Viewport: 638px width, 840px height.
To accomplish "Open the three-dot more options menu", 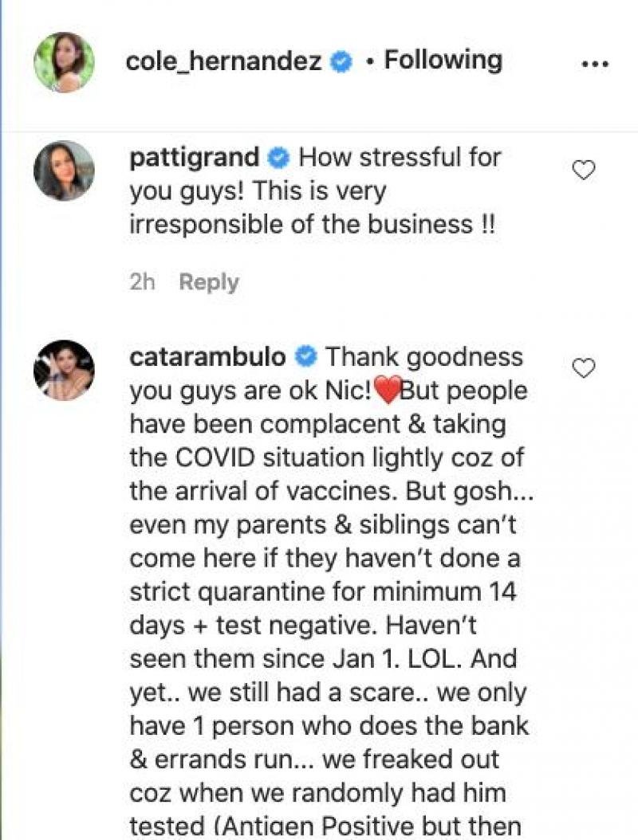I will (595, 64).
